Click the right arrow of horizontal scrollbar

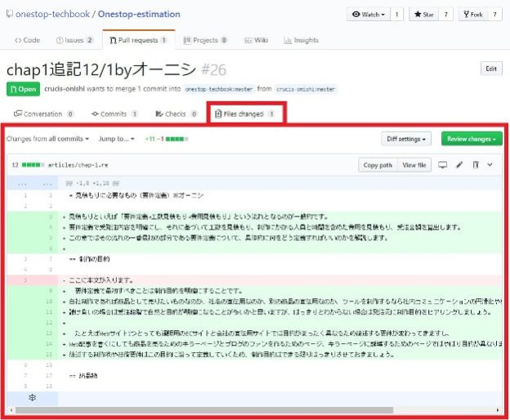point(498,410)
